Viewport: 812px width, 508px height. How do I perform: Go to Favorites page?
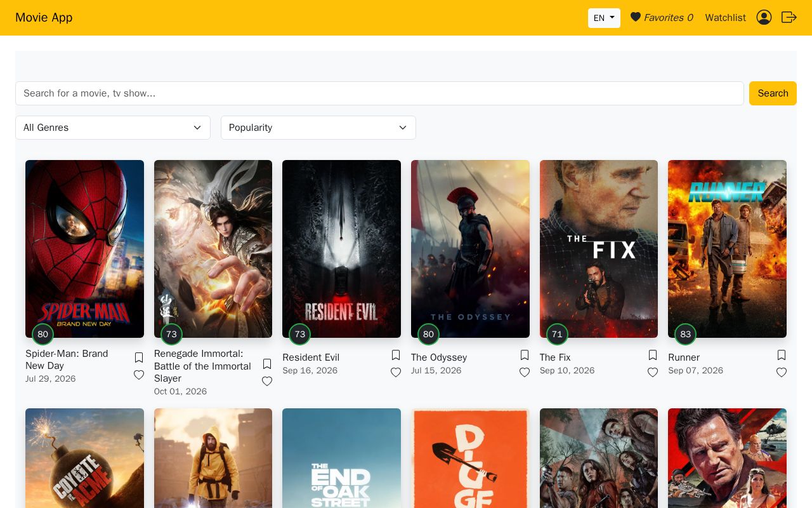(662, 18)
